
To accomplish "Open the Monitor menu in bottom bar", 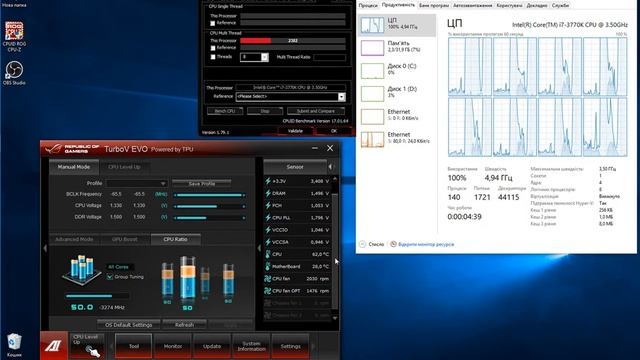I will coord(173,346).
